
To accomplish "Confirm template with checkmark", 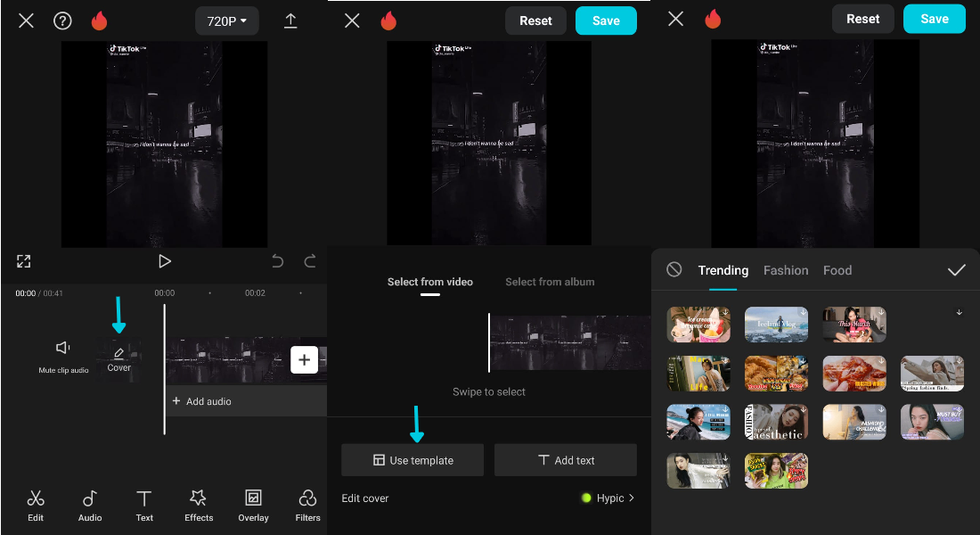I will (956, 270).
